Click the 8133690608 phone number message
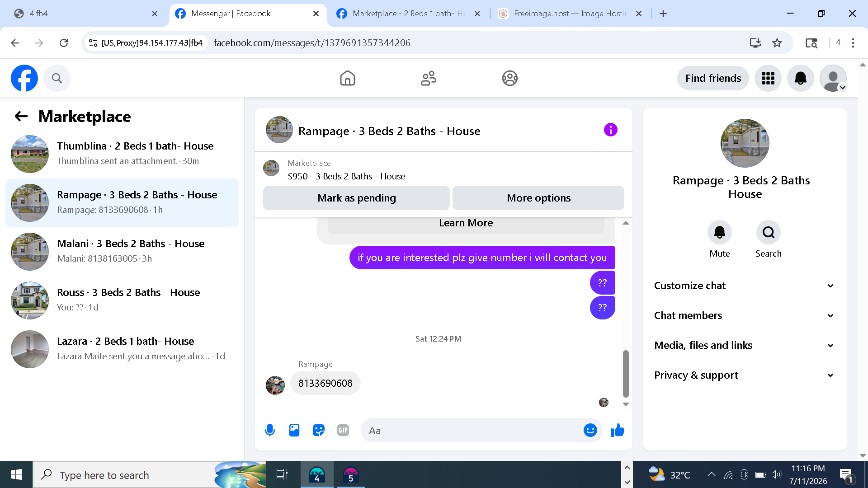This screenshot has height=488, width=868. pyautogui.click(x=325, y=383)
